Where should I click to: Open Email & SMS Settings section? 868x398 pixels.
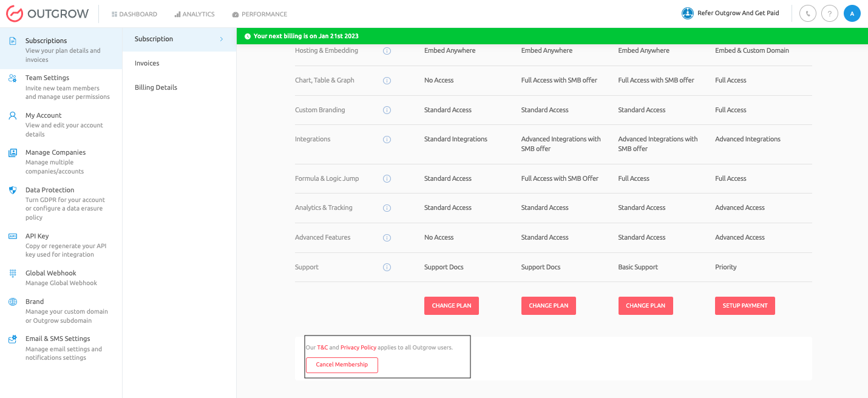coord(61,348)
